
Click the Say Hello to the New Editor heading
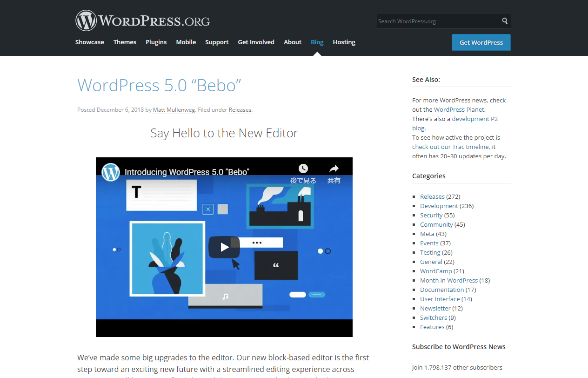pyautogui.click(x=224, y=133)
